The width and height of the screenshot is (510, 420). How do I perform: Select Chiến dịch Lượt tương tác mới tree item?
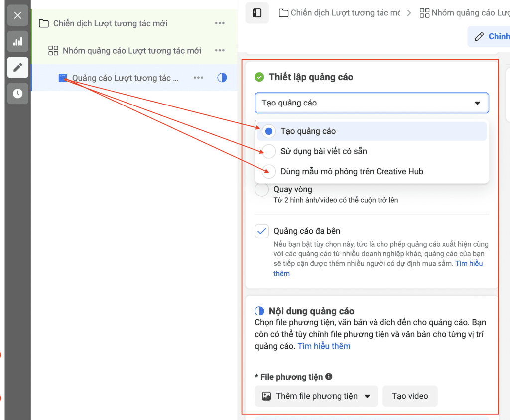(x=134, y=23)
